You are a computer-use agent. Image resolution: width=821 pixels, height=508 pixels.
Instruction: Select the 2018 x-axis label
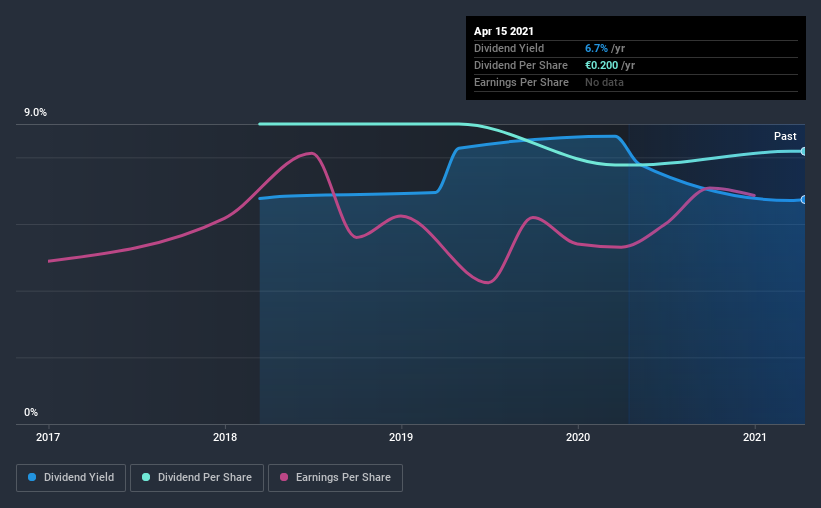225,437
